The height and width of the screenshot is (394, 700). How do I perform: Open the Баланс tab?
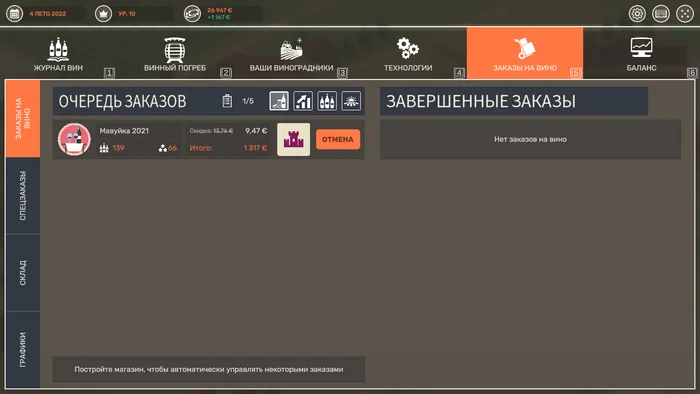tap(642, 54)
